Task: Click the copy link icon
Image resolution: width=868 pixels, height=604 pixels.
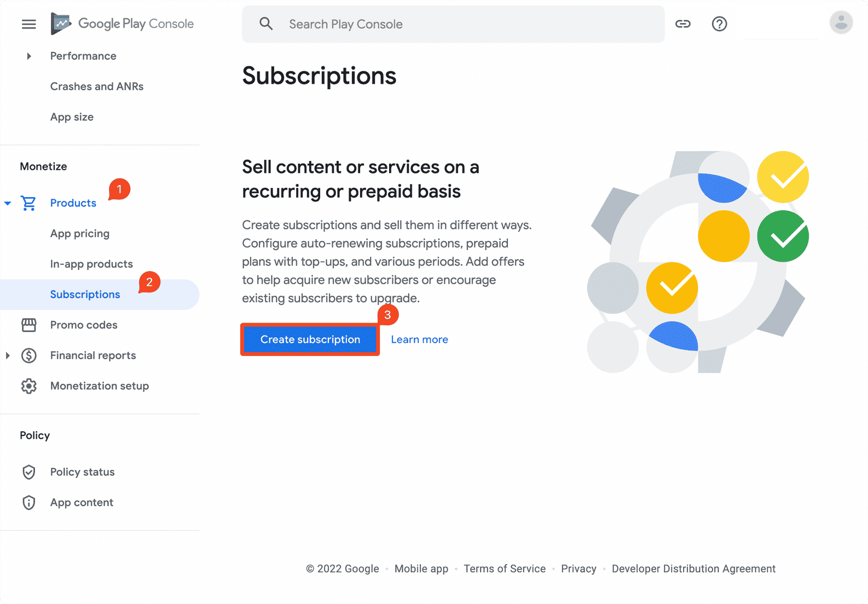Action: tap(682, 24)
